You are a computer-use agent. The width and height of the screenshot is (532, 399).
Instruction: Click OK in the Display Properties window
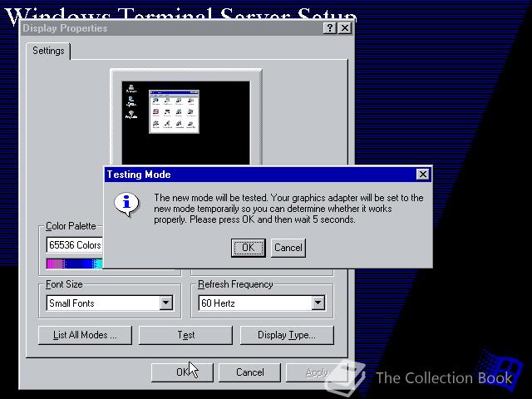tap(182, 372)
